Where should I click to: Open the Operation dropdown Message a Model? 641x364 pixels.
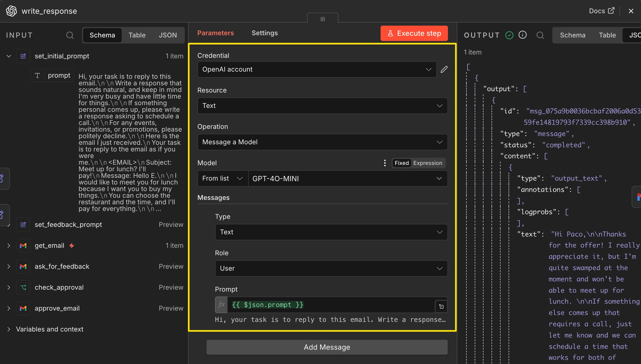point(322,142)
